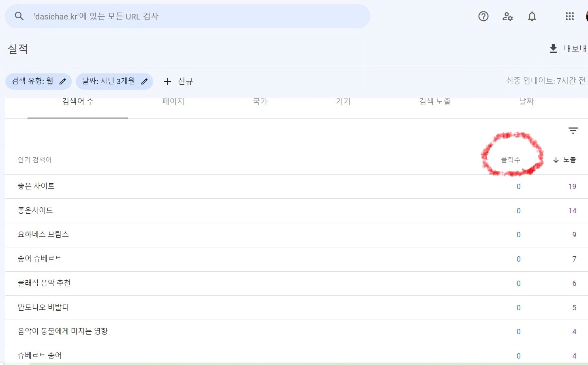Click the magnifier icon in the search bar

coord(19,16)
